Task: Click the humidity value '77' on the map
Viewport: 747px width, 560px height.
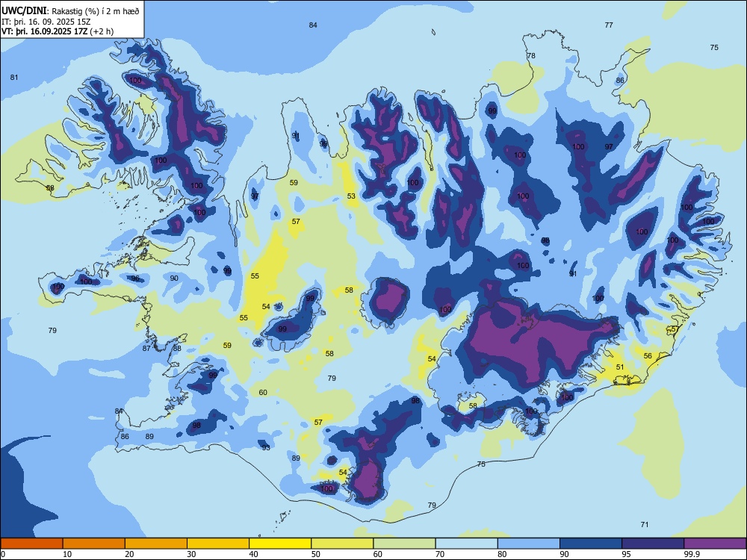Action: [609, 25]
